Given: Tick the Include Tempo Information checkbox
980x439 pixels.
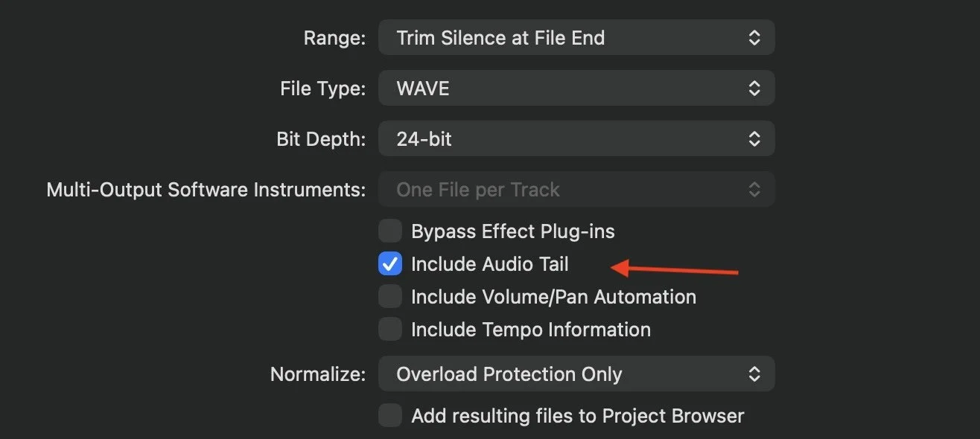Looking at the screenshot, I should pyautogui.click(x=390, y=330).
